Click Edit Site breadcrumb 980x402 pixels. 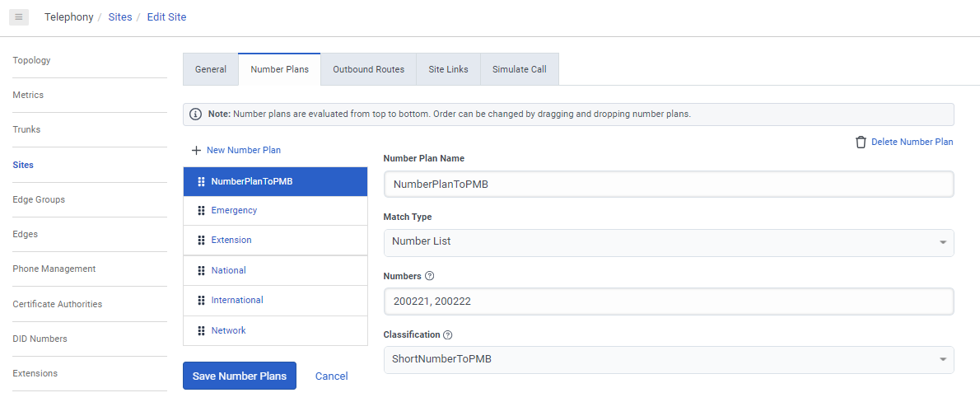(166, 16)
